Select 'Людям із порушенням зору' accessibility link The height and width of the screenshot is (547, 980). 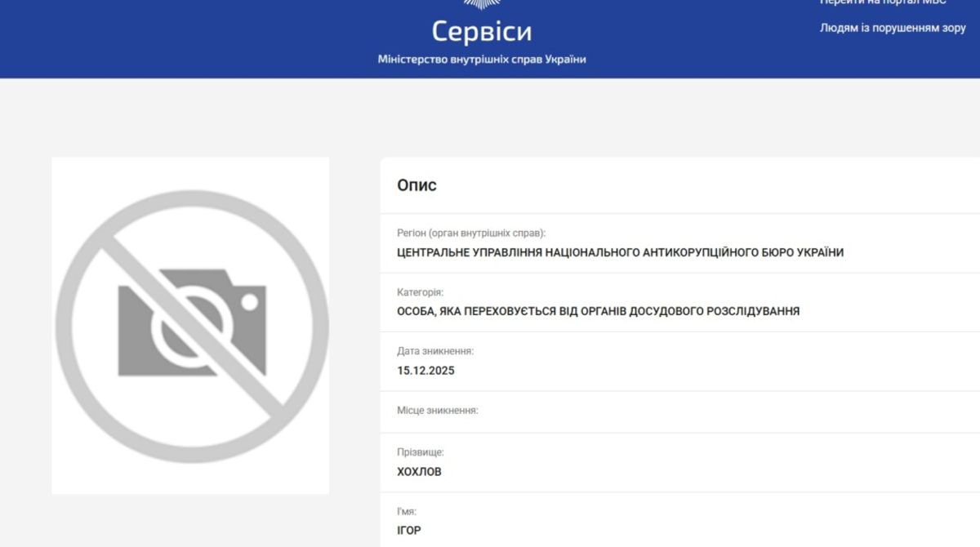point(893,28)
